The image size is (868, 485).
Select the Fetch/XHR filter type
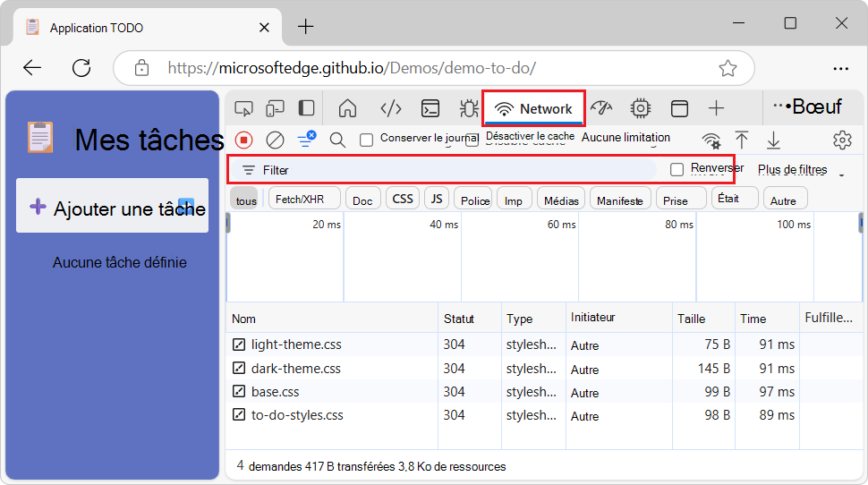coord(306,200)
